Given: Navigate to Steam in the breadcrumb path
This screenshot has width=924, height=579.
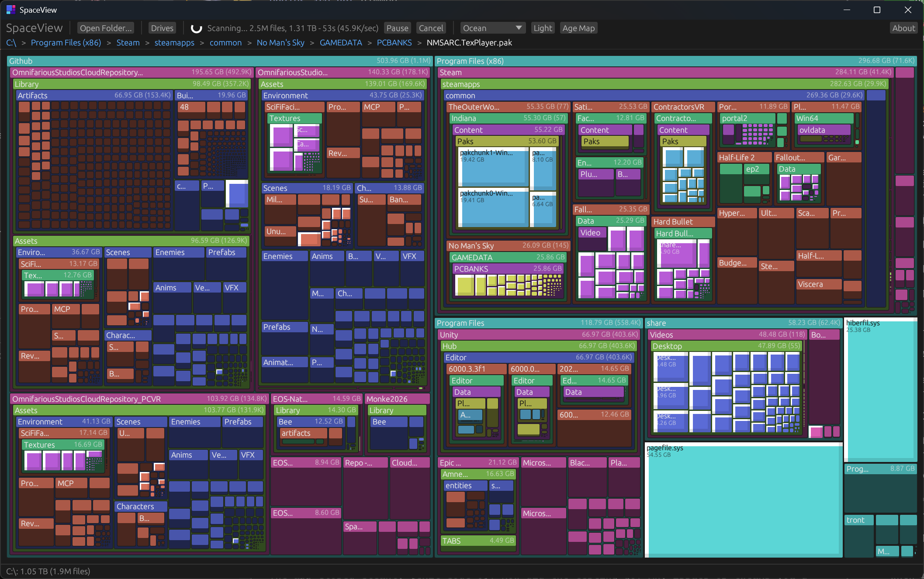Looking at the screenshot, I should pos(128,43).
